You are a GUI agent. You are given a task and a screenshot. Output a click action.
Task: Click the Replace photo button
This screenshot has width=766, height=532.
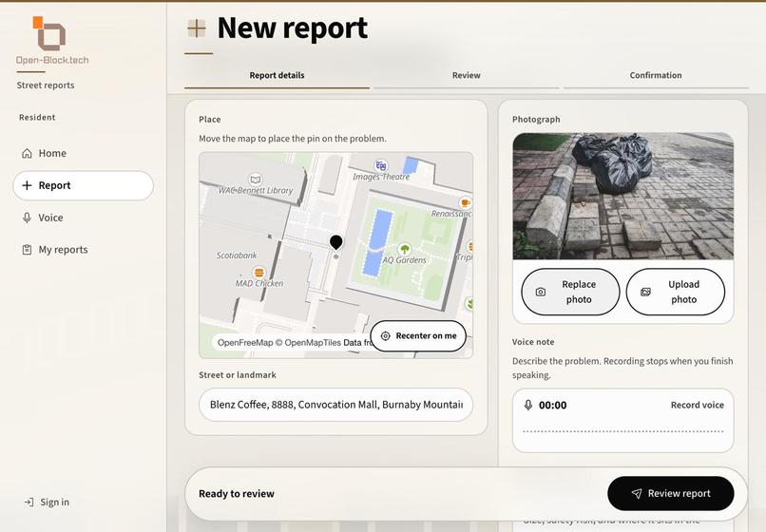[570, 292]
